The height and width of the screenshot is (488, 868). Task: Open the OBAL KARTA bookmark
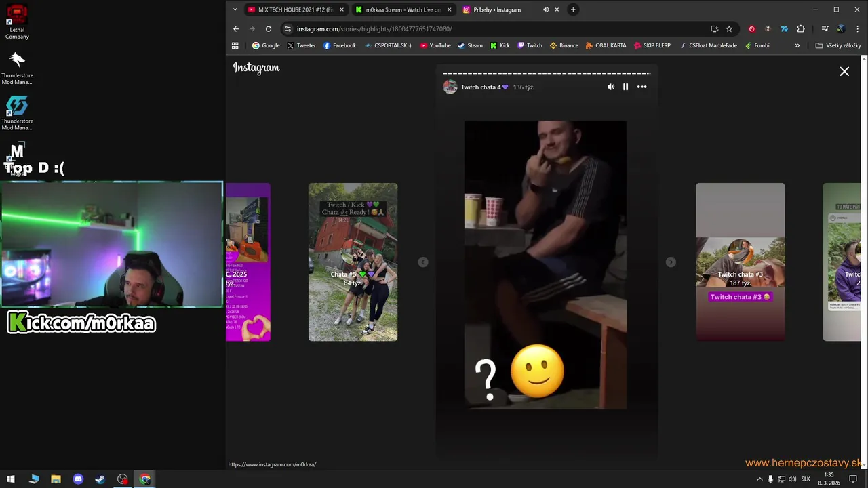606,45
